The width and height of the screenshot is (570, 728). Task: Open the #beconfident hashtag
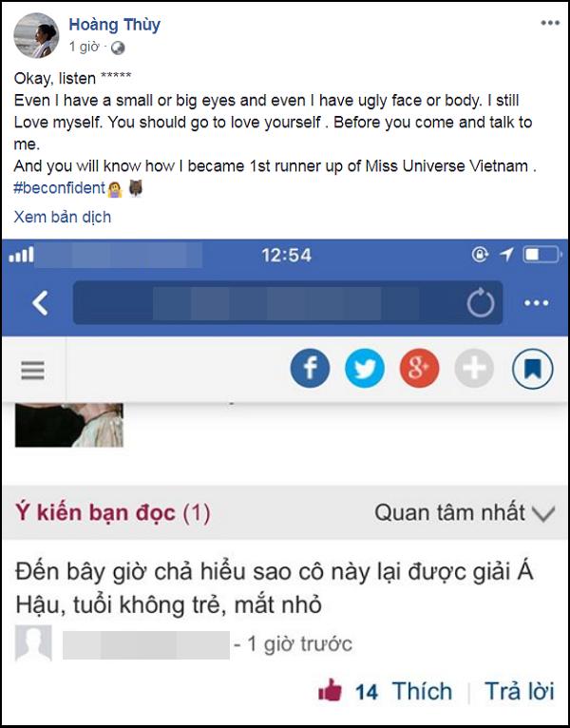pyautogui.click(x=60, y=188)
